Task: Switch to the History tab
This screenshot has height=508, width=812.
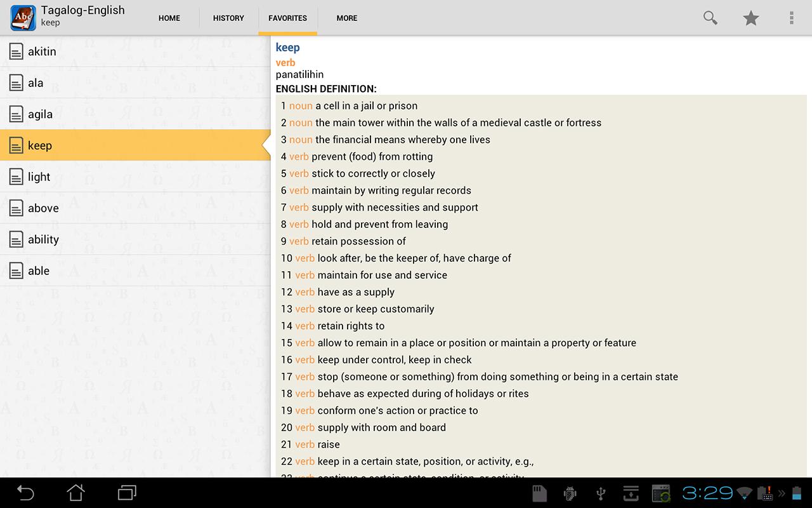Action: click(x=228, y=18)
